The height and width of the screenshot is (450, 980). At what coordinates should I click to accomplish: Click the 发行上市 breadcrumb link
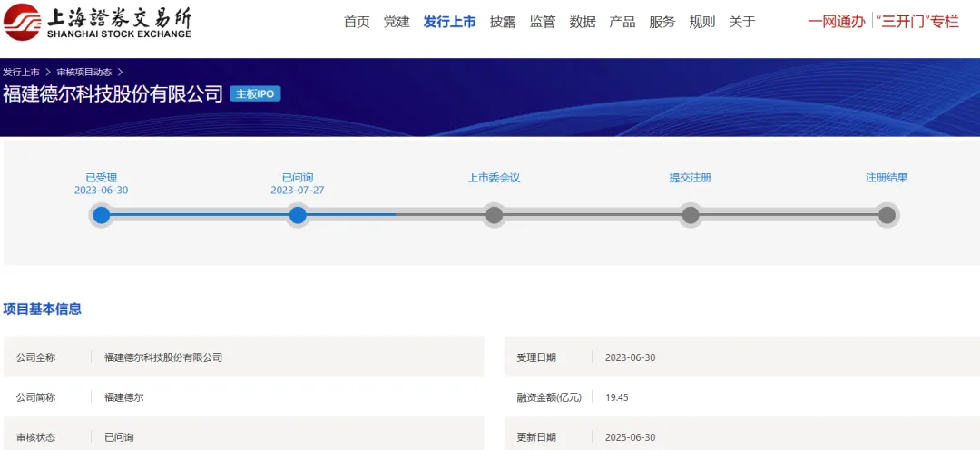tap(21, 72)
